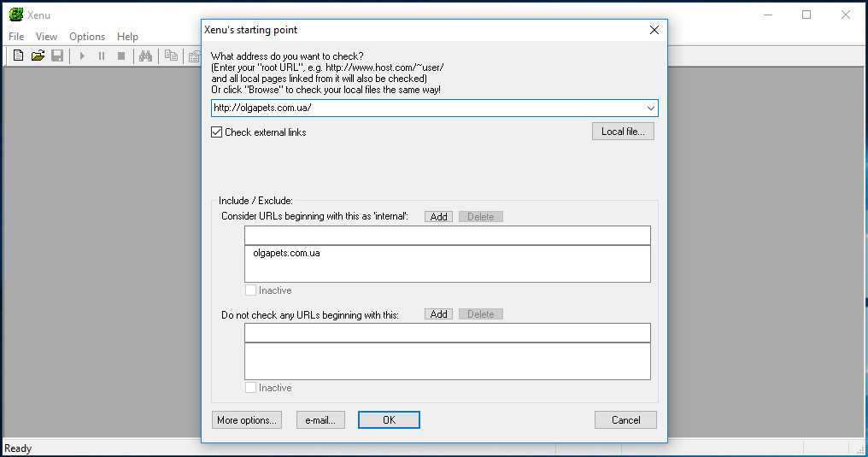Viewport: 868px width, 457px height.
Task: Open the File menu
Action: [16, 37]
